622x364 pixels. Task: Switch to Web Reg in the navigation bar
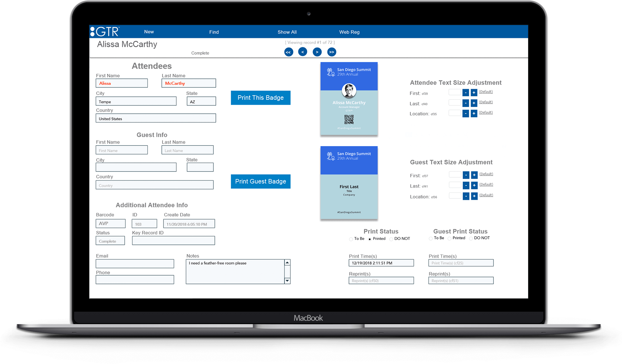coord(349,32)
